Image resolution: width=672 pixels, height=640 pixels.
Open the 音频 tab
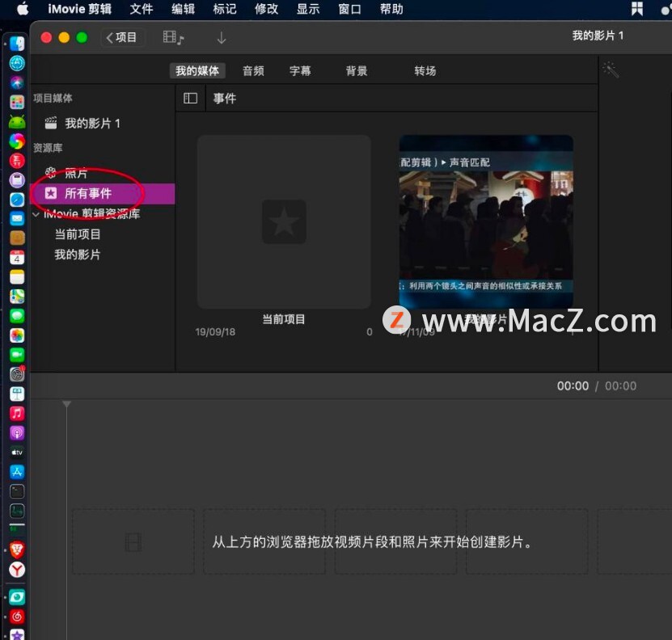click(x=253, y=70)
